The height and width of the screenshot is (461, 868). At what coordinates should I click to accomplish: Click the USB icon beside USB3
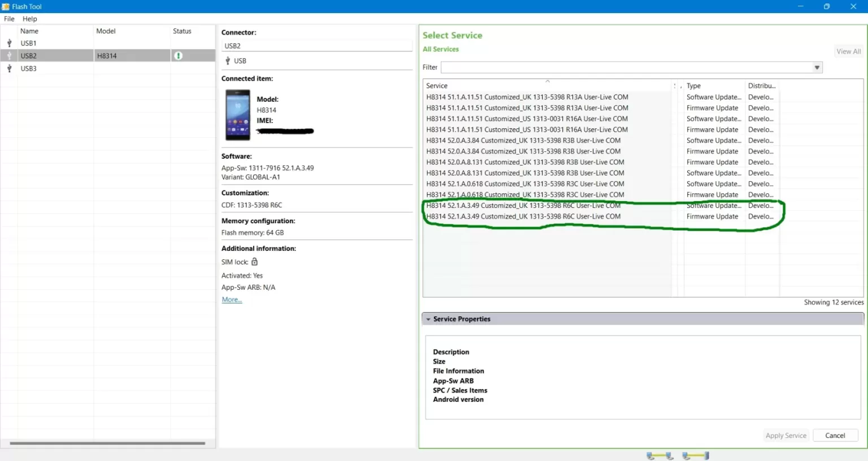9,68
